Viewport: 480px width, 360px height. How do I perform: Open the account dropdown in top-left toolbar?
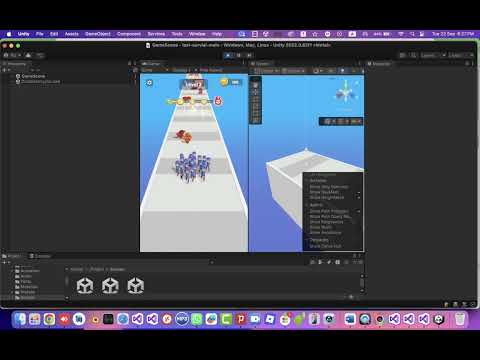pos(12,55)
